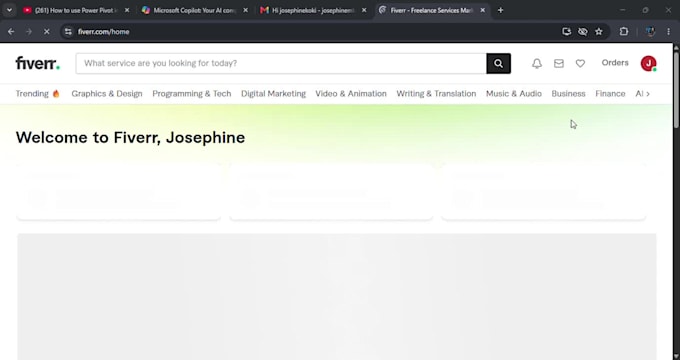The image size is (680, 360).
Task: Click the page vertical scrollbar thumb
Action: pyautogui.click(x=676, y=89)
